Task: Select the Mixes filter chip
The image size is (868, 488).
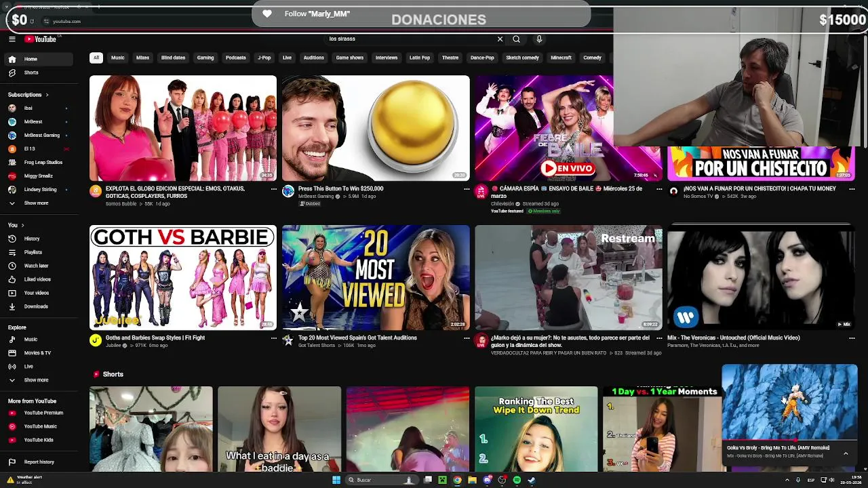Action: (142, 58)
